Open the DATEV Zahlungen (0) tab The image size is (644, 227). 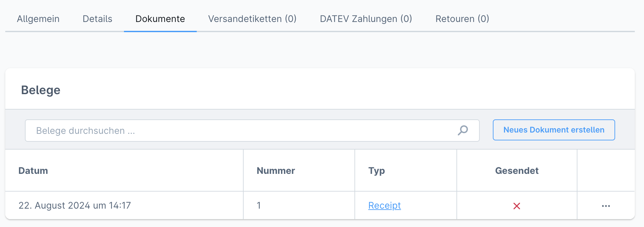[366, 19]
